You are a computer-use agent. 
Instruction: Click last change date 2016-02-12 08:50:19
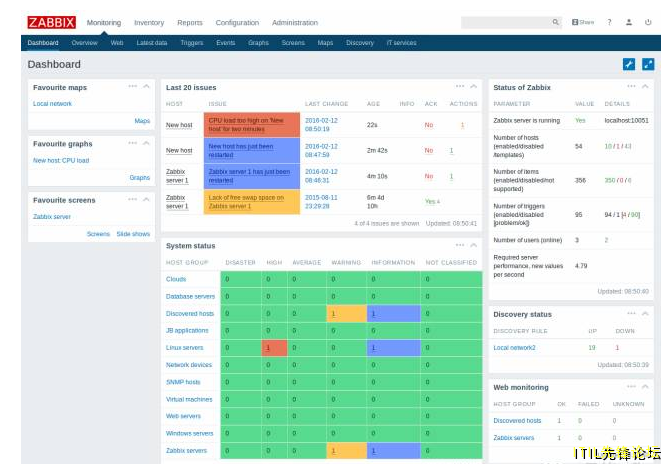321,125
